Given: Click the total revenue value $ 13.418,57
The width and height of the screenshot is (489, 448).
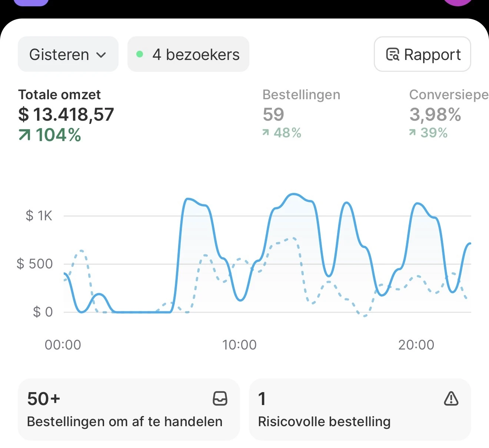Looking at the screenshot, I should (x=66, y=114).
